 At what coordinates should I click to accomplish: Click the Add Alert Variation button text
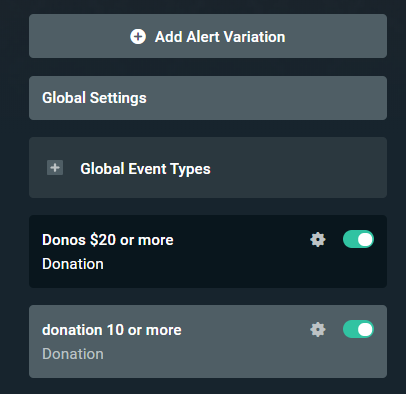pyautogui.click(x=220, y=37)
